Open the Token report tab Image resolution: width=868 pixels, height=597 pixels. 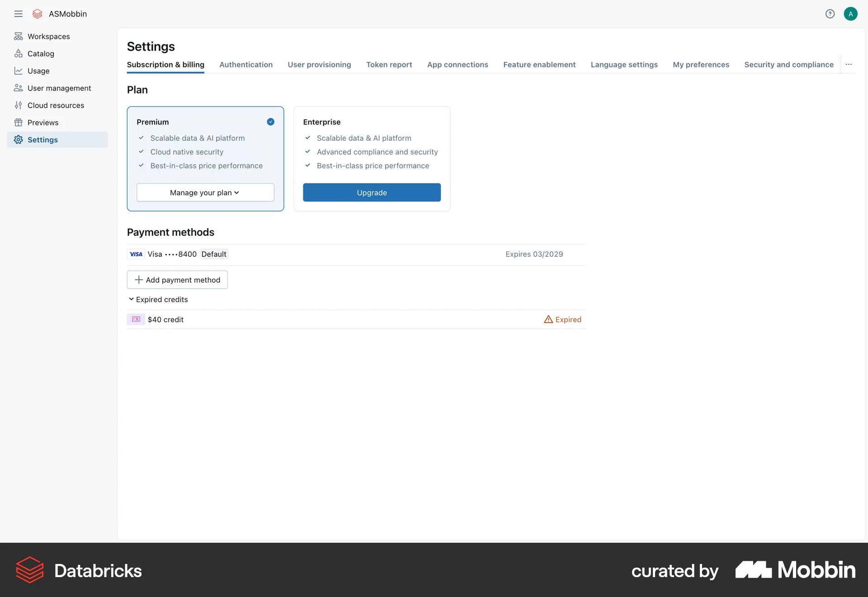(x=389, y=65)
